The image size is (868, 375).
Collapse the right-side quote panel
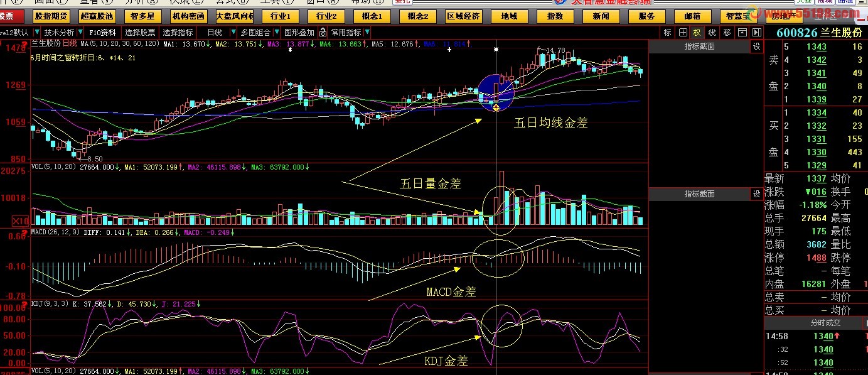tap(756, 32)
